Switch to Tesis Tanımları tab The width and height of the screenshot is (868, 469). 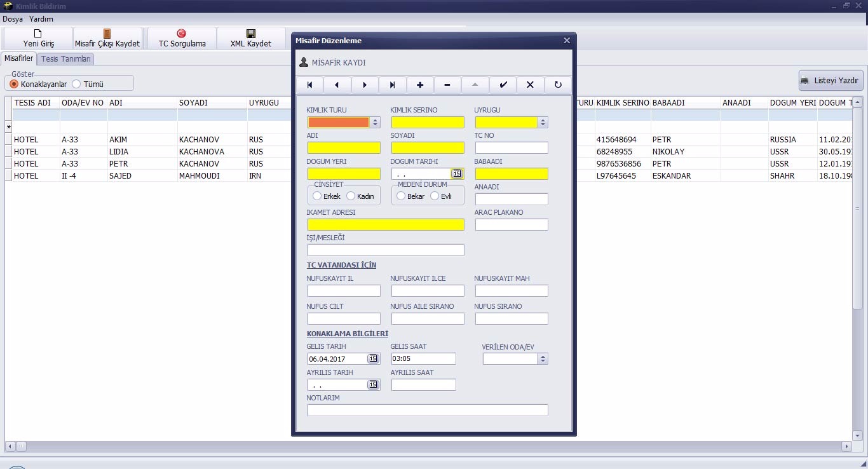coord(66,59)
